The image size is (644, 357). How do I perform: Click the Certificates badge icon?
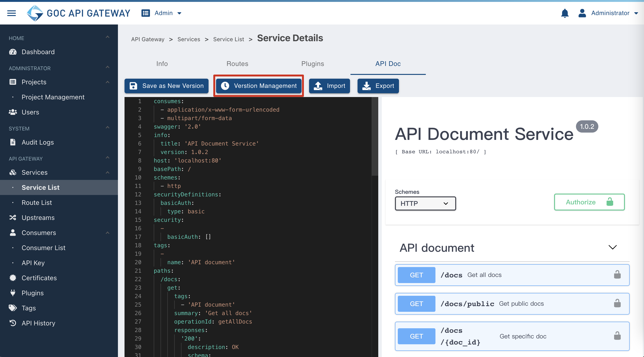[x=13, y=278]
